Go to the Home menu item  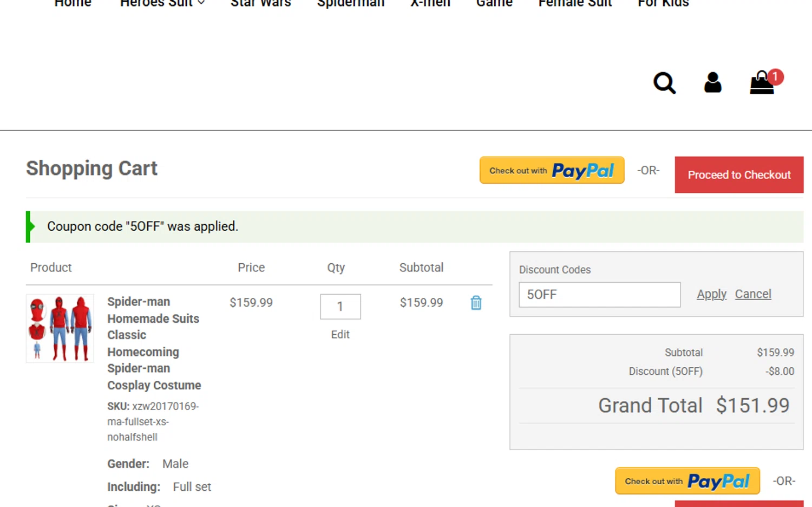(x=73, y=3)
